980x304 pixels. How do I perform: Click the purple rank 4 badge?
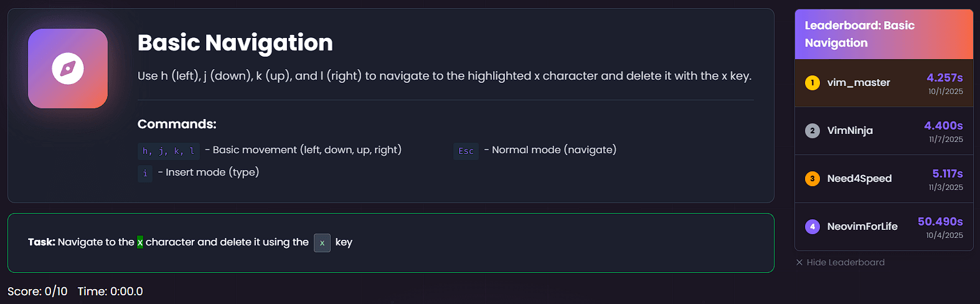point(812,227)
